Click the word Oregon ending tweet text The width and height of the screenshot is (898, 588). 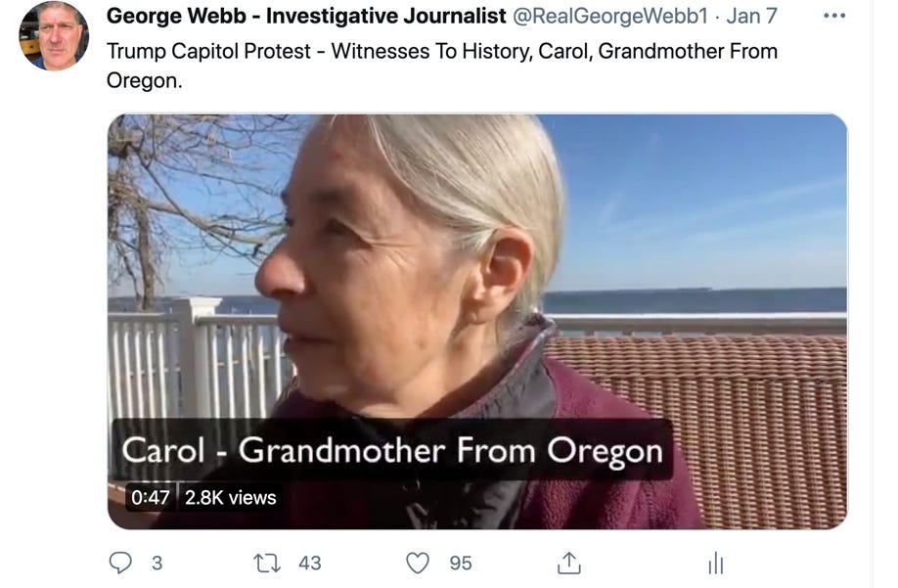click(144, 81)
